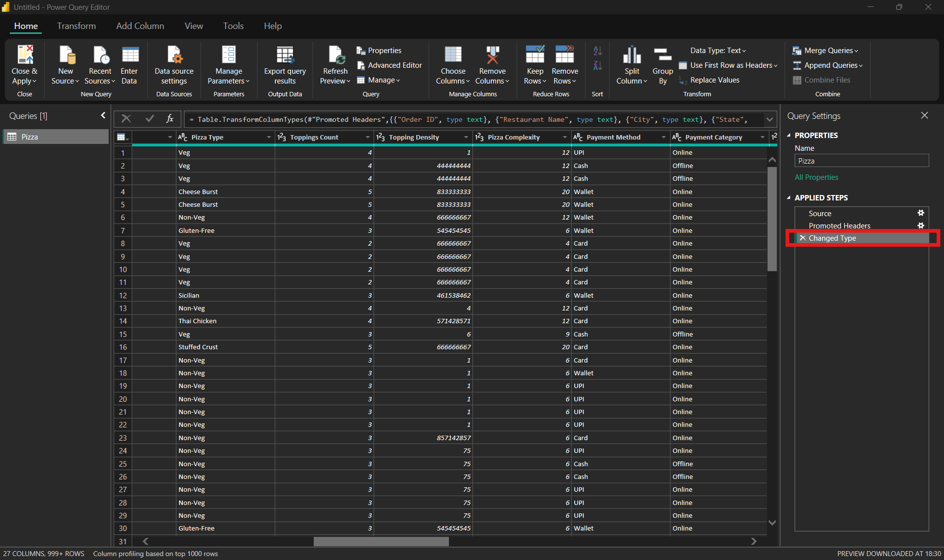Switch to the Transform tab
The width and height of the screenshot is (944, 560).
point(76,26)
